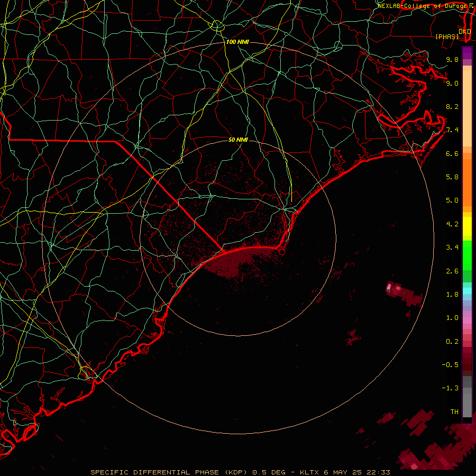Click the 22:33 timestamp in the caption
The height and width of the screenshot is (476, 476).
pos(378,472)
